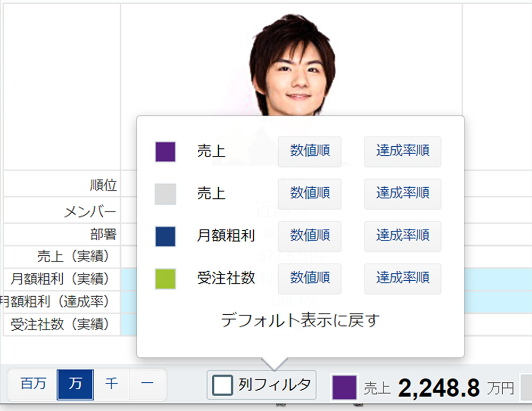Sort gray 売上 by 達成率順
Image resolution: width=532 pixels, height=411 pixels.
coord(402,194)
